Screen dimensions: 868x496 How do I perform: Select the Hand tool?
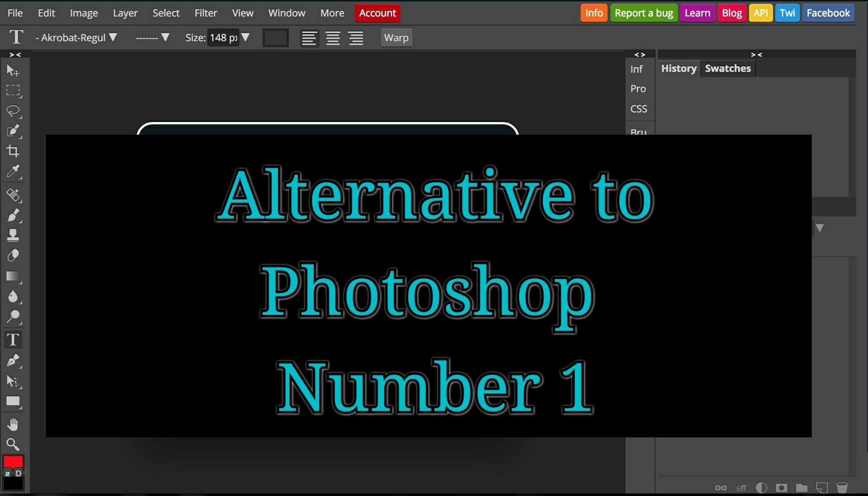[x=13, y=424]
